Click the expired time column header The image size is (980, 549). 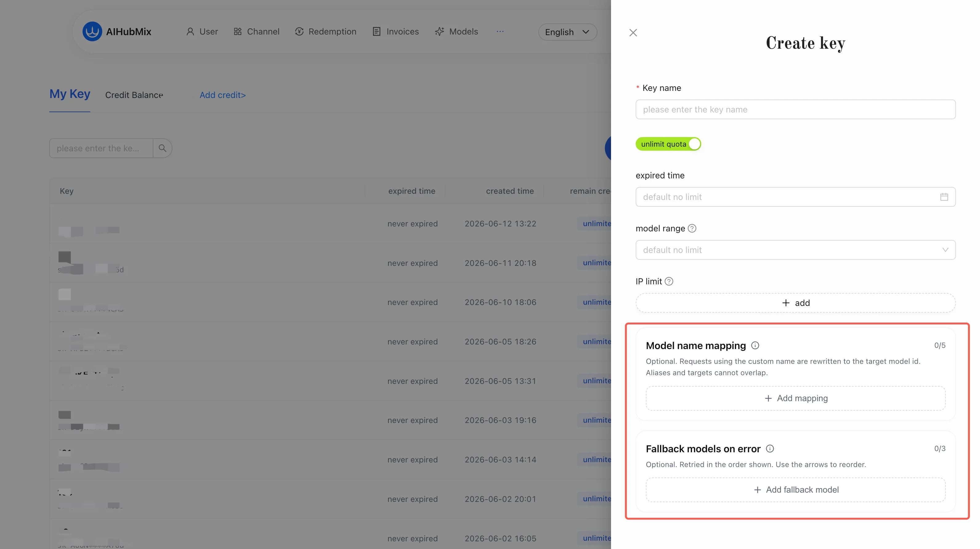point(412,191)
